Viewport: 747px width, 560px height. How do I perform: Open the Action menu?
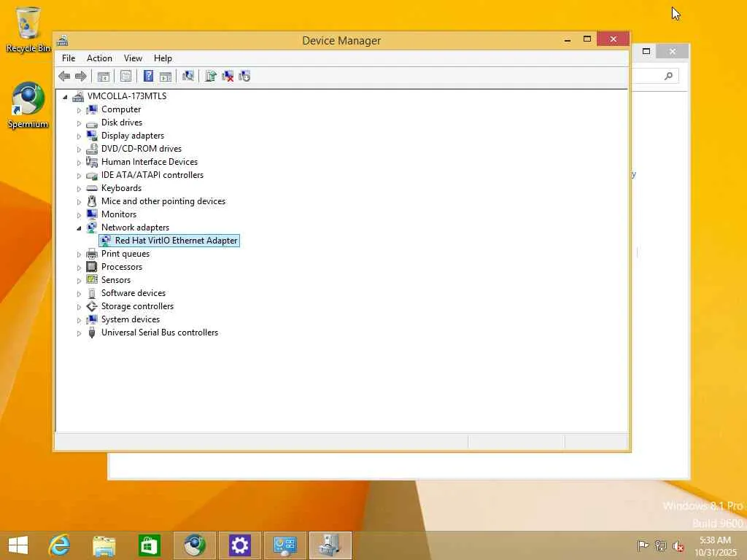[99, 58]
